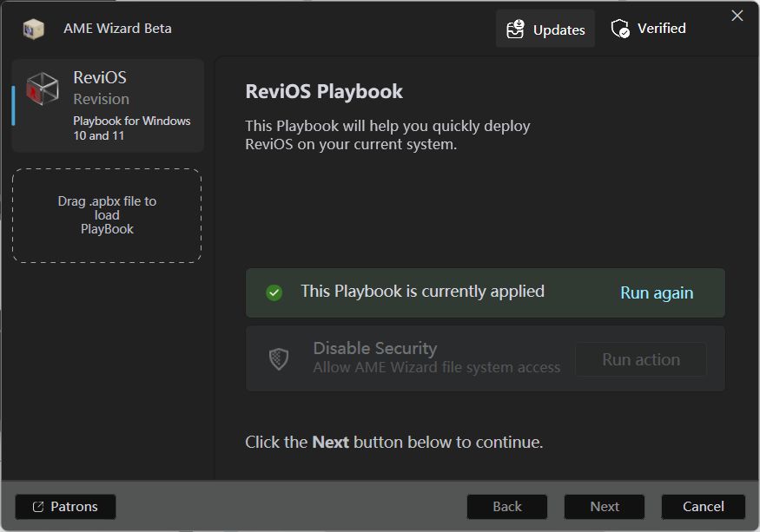The height and width of the screenshot is (532, 760).
Task: Go Back to previous step
Action: pos(507,507)
